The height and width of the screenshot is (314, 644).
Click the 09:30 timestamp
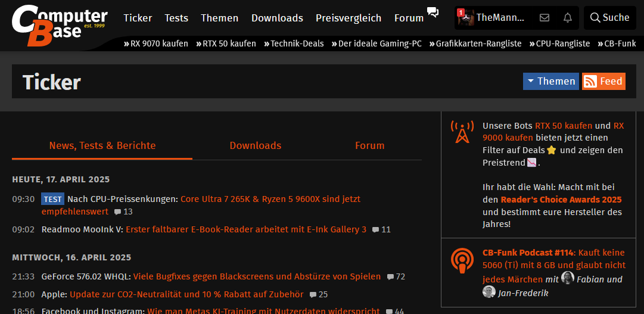click(23, 200)
